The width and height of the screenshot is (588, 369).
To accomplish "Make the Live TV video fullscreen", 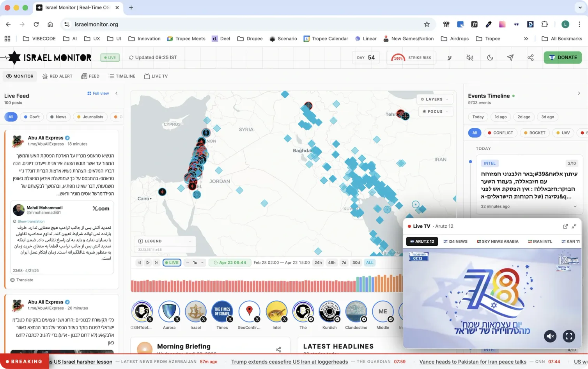I will pos(569,336).
